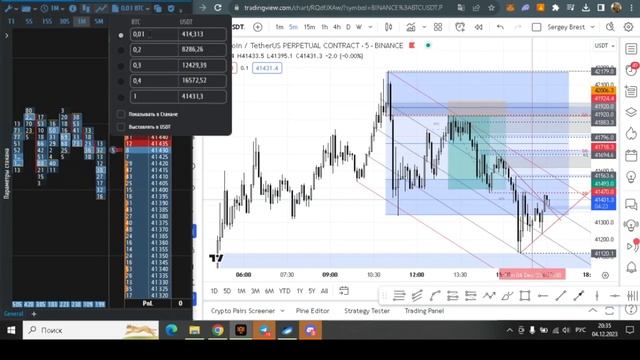Select the 1 BTC volume radio button
The image size is (640, 360).
pyautogui.click(x=121, y=98)
